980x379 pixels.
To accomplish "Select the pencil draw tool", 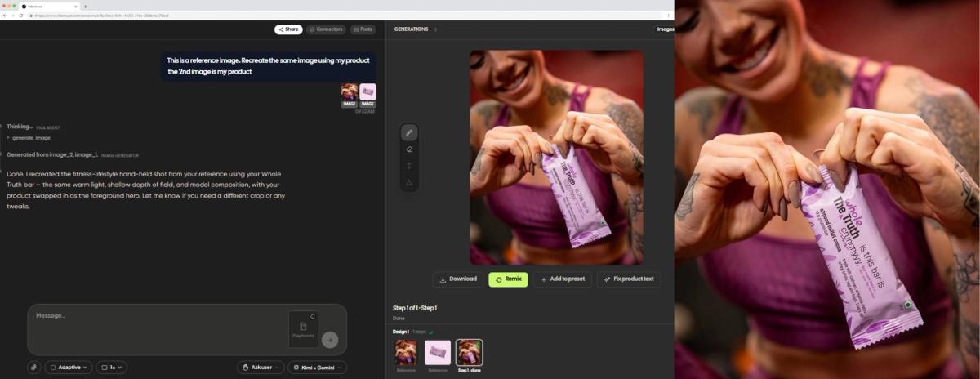I will [410, 132].
